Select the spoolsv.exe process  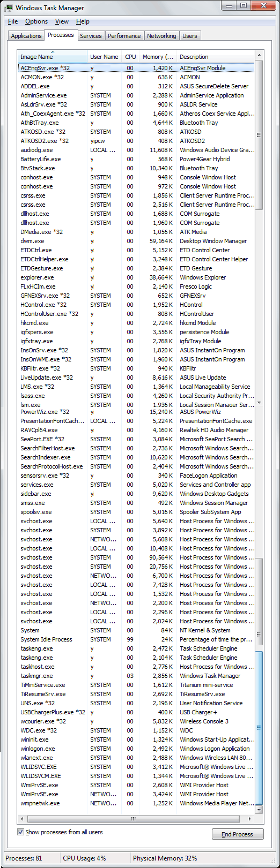point(136,512)
